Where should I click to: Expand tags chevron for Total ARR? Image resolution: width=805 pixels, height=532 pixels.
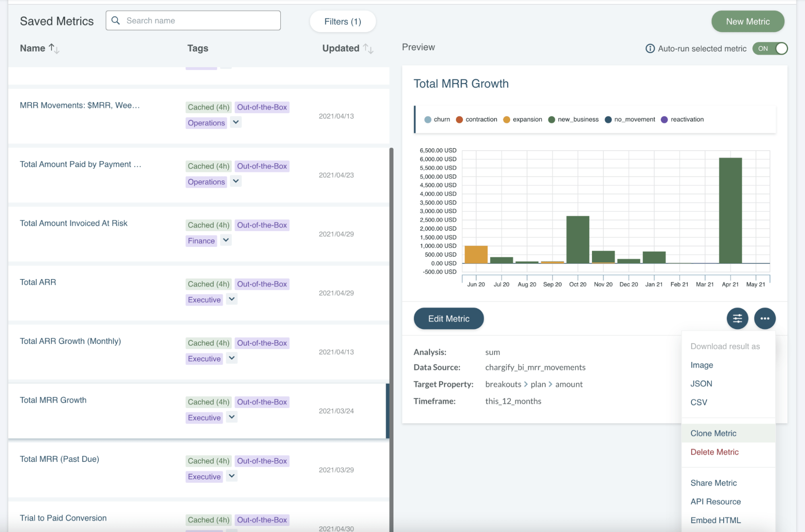point(232,299)
